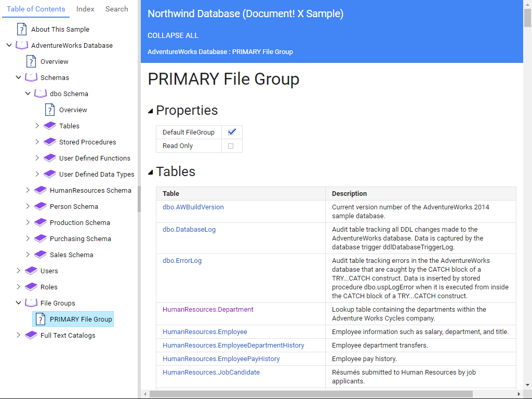Open the dbo.ErrorLog table link
Viewport: 532px width, 399px height.
[x=182, y=261]
